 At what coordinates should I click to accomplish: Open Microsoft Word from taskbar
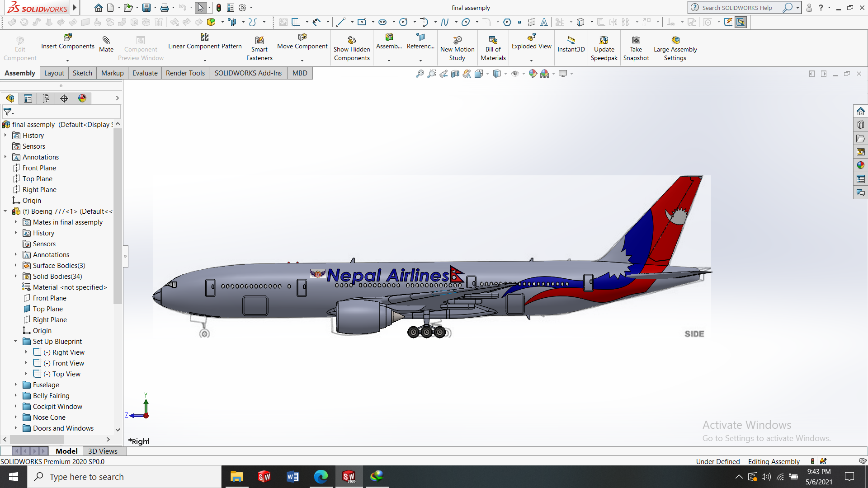[x=292, y=477]
